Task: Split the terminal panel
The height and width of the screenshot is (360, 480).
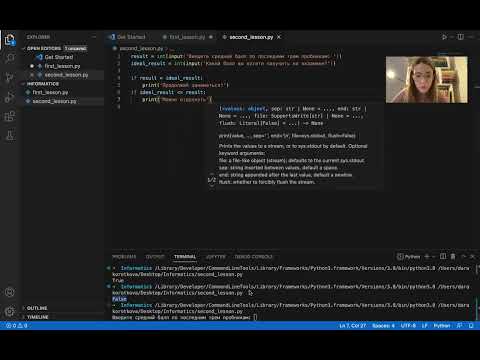Action: click(443, 256)
